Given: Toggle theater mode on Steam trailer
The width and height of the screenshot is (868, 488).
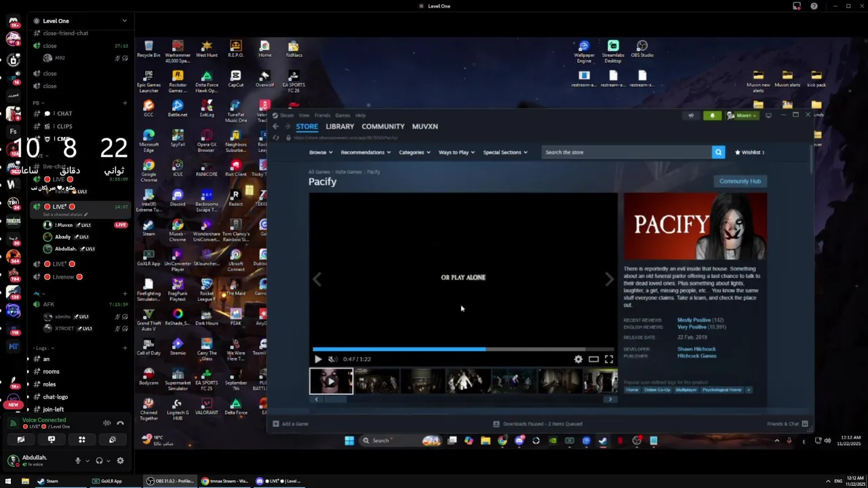Looking at the screenshot, I should tap(593, 359).
